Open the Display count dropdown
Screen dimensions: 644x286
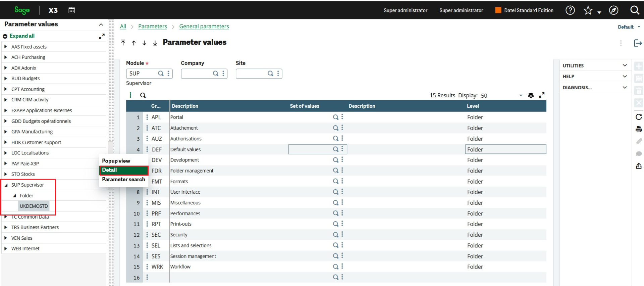click(x=521, y=96)
